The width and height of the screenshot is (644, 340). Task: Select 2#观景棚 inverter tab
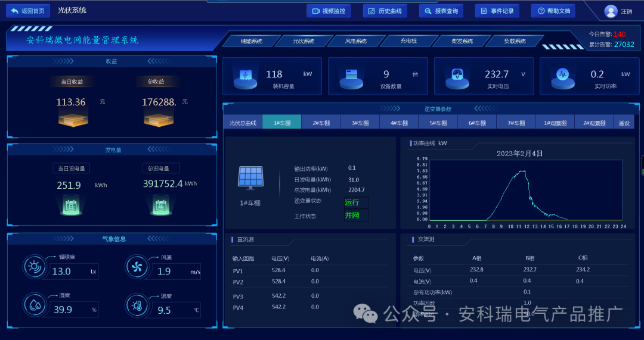594,123
